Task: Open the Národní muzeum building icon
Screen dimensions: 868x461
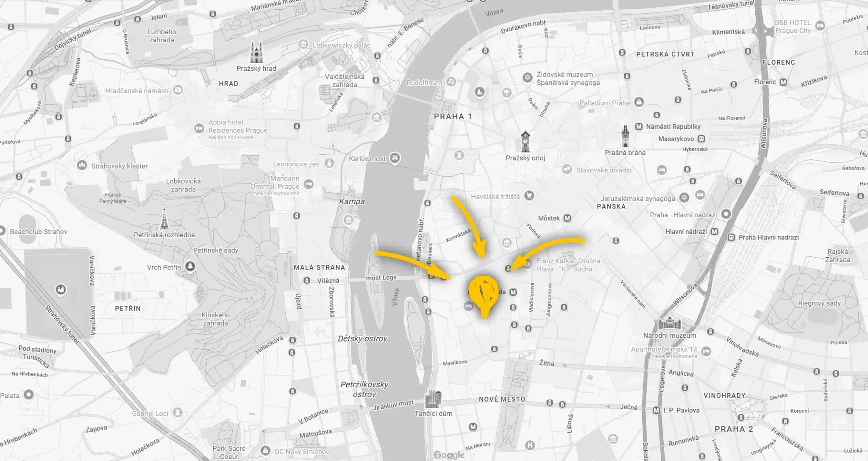Action: click(x=670, y=323)
